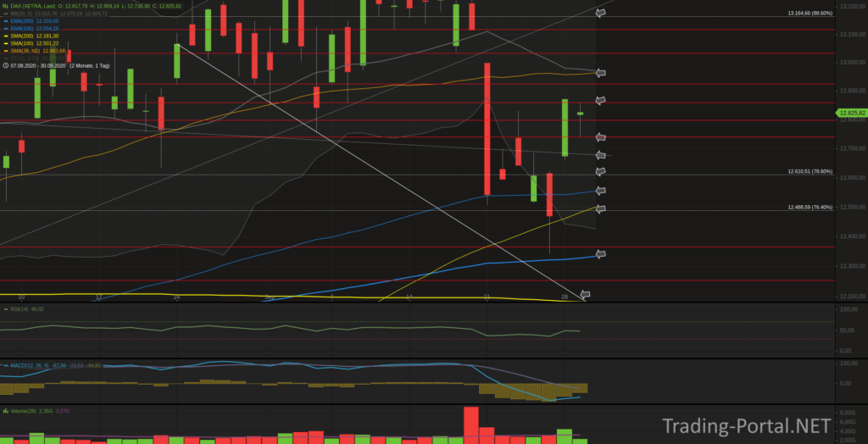Click the EMA(200) value 12.333,65

(x=47, y=21)
